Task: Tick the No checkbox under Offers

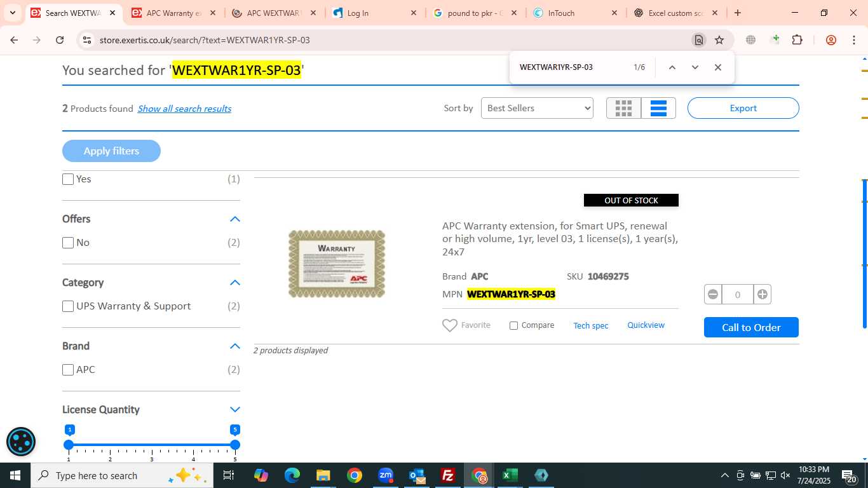Action: tap(68, 243)
